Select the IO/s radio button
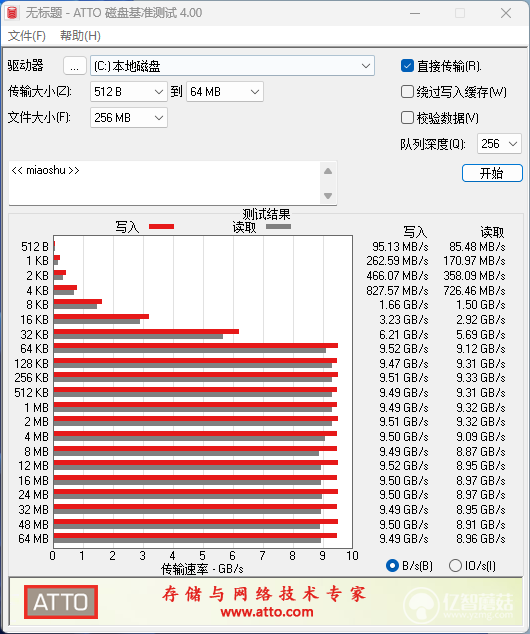 (455, 565)
